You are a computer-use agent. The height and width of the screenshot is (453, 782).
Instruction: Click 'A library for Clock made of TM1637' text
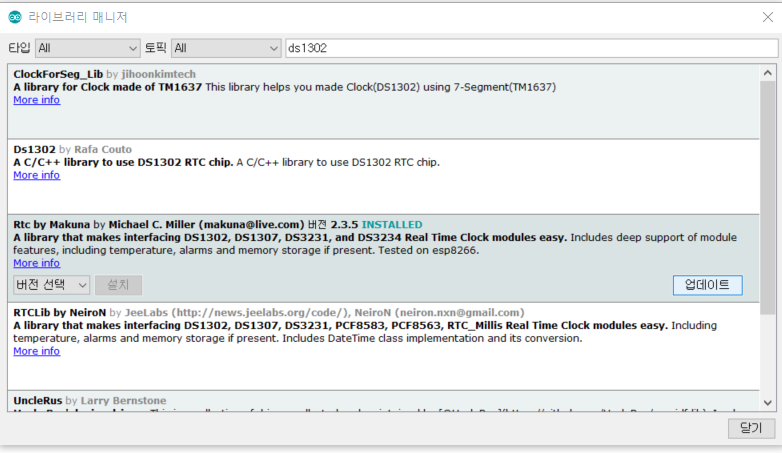(108, 87)
